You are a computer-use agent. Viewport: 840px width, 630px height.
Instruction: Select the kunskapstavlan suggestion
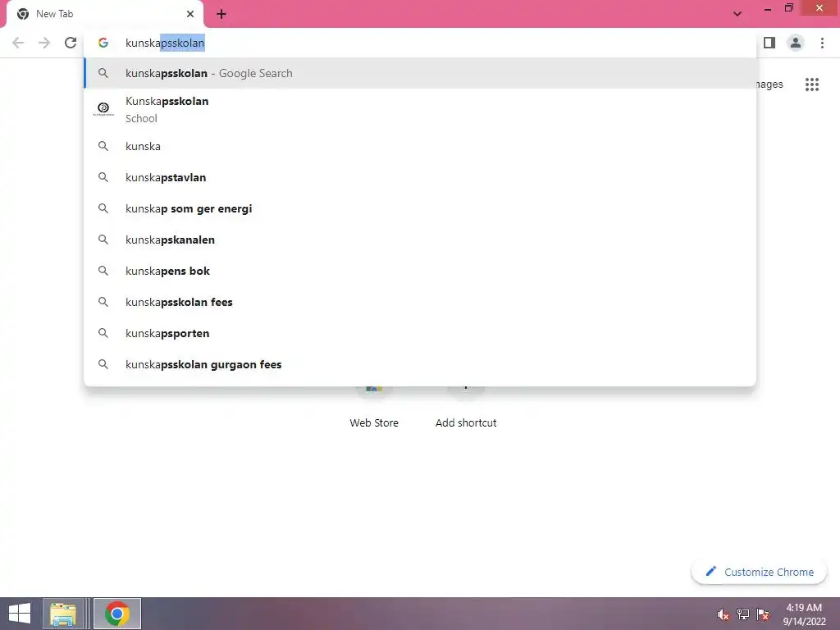point(421,177)
